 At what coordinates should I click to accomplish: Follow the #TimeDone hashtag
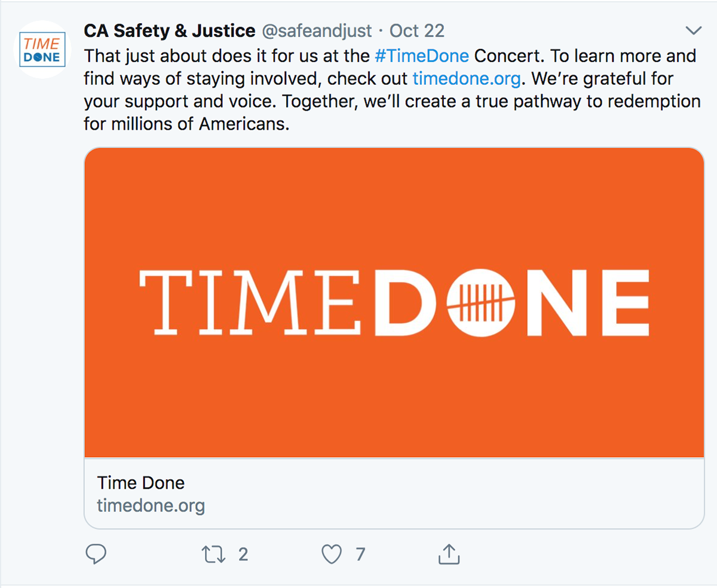tap(422, 56)
